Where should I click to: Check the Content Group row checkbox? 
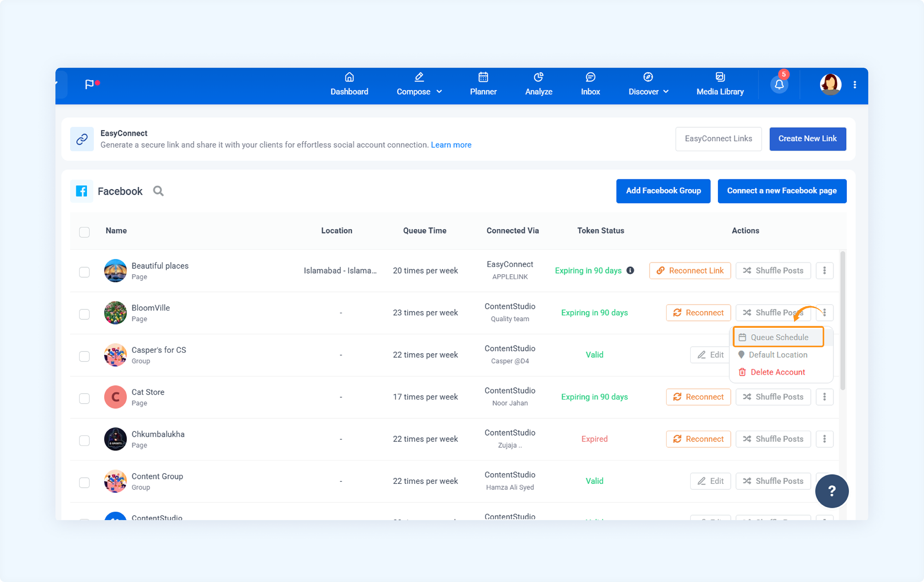click(84, 482)
